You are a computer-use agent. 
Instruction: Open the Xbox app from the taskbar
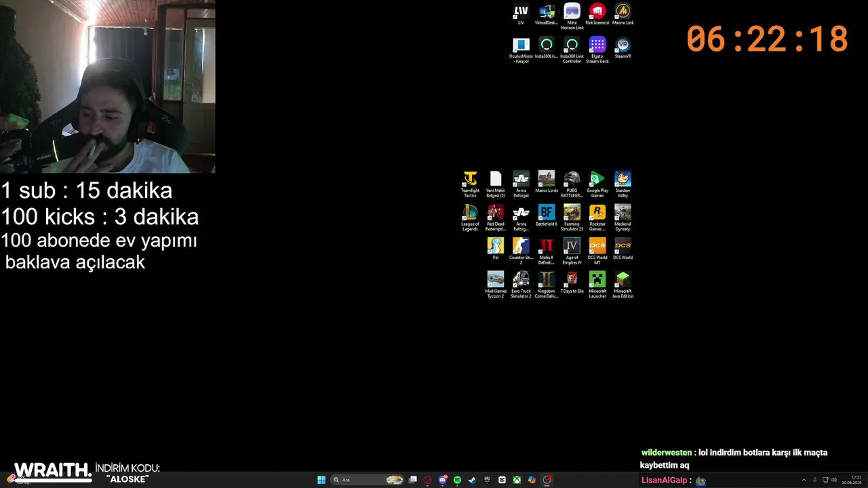tap(517, 480)
